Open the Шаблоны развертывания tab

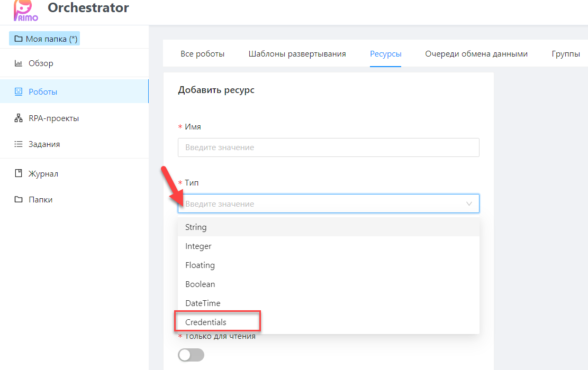tap(297, 54)
